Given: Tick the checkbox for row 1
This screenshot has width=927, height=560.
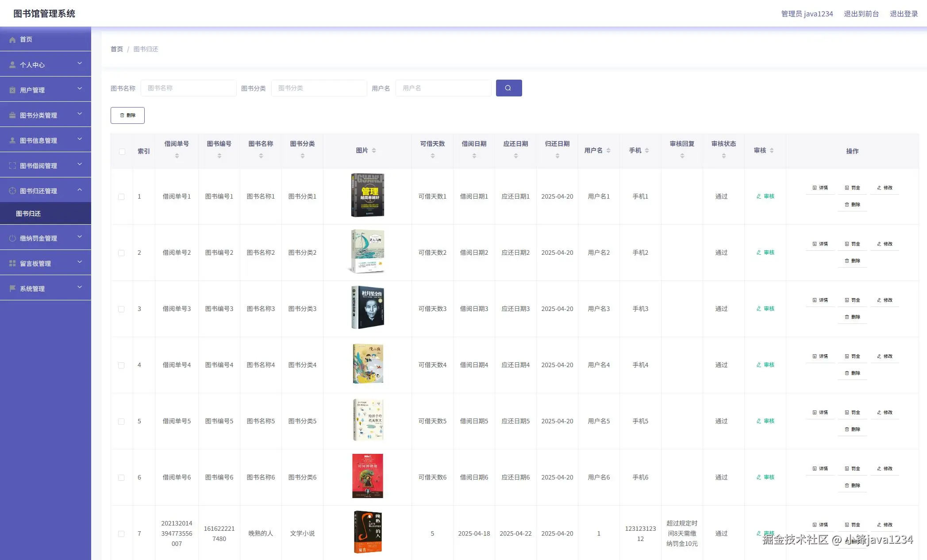Looking at the screenshot, I should (x=121, y=197).
